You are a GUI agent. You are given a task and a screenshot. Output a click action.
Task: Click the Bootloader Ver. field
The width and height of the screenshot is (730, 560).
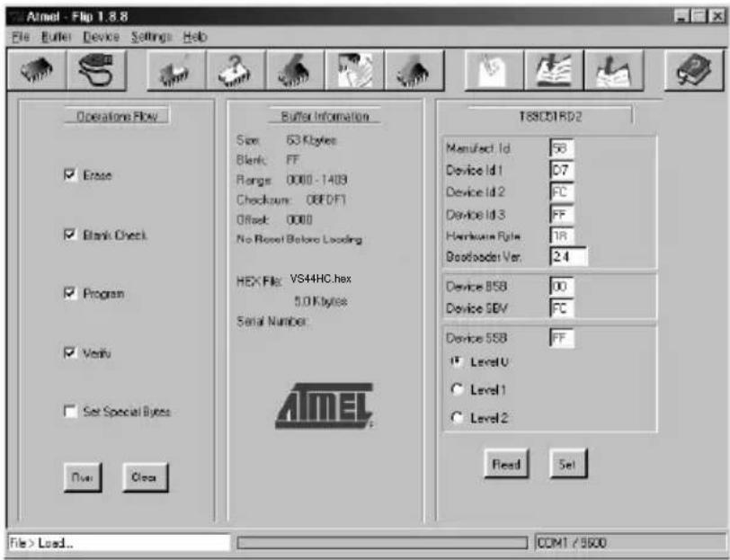pos(568,256)
